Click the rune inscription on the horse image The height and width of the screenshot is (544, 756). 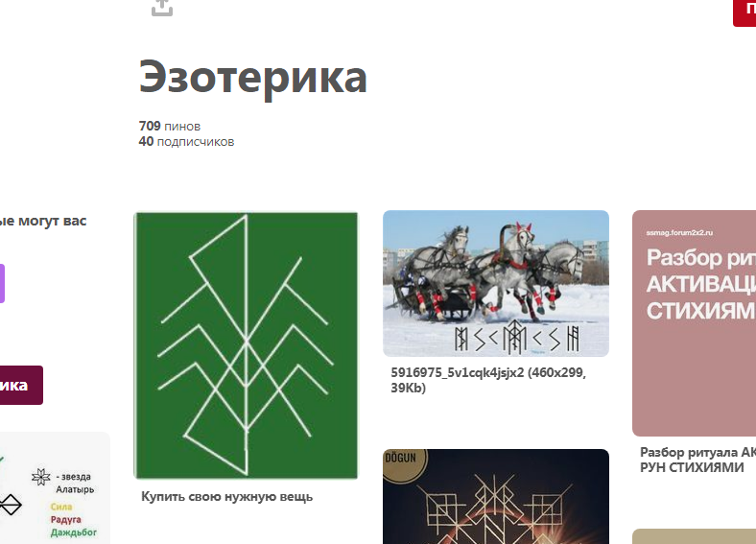(517, 338)
